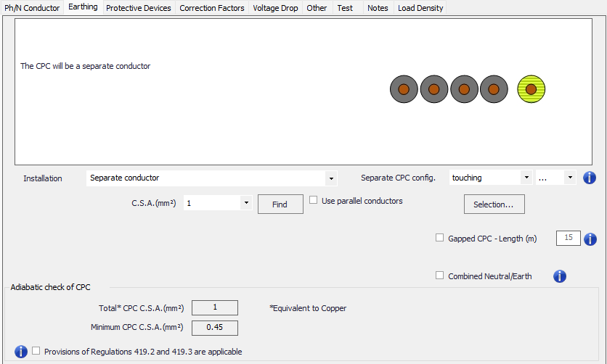
Task: Enable Use parallel conductors checkbox
Action: pyautogui.click(x=314, y=201)
